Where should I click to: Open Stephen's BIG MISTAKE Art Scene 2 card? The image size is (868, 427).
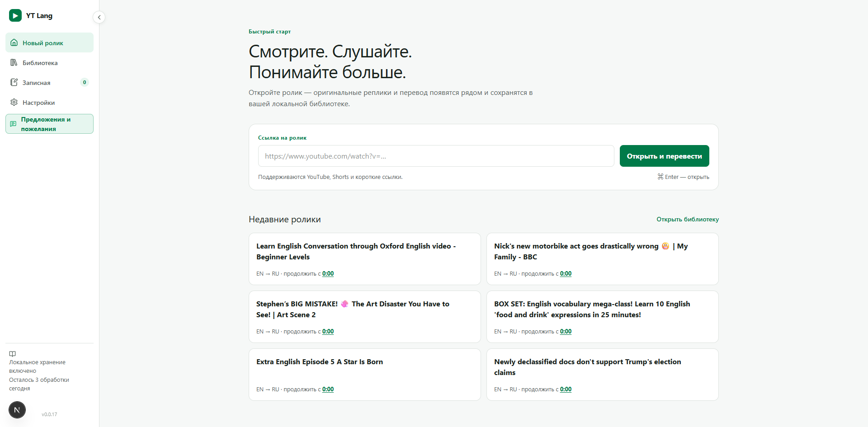364,317
